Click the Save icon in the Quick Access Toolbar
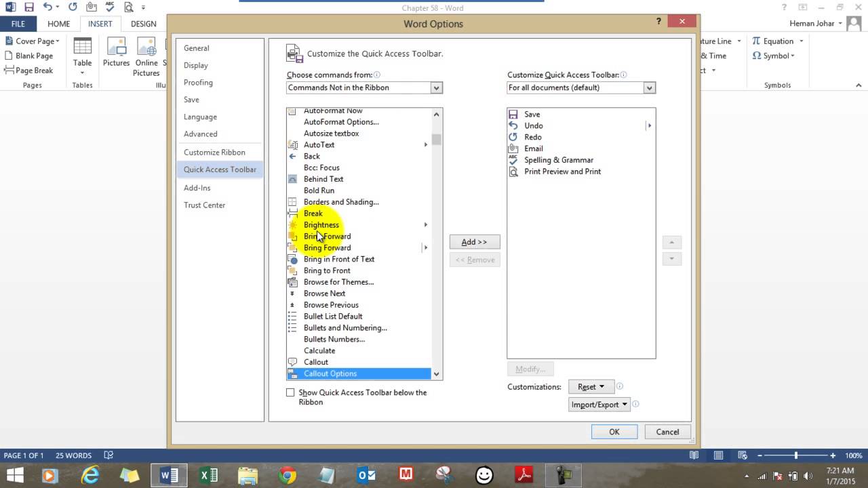 pyautogui.click(x=29, y=7)
